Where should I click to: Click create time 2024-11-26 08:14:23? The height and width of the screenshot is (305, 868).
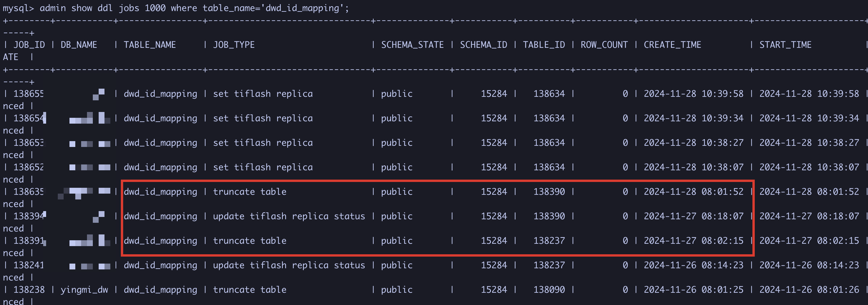[x=693, y=265]
